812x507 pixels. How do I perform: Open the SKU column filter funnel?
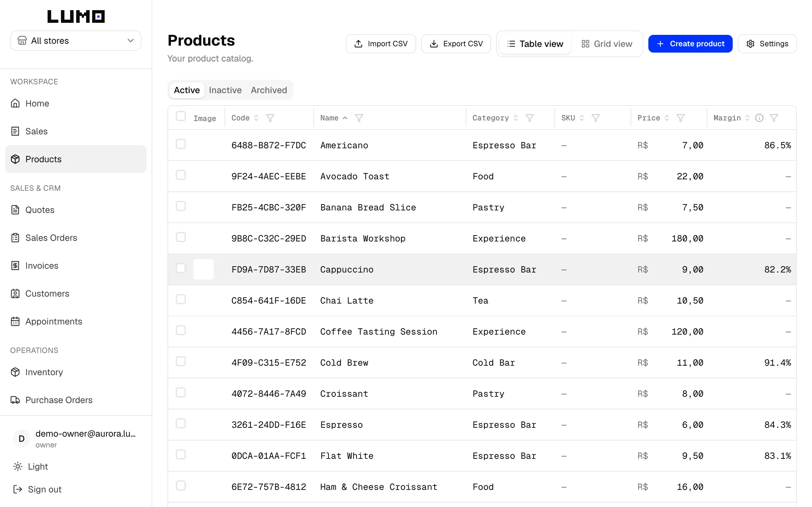(596, 118)
